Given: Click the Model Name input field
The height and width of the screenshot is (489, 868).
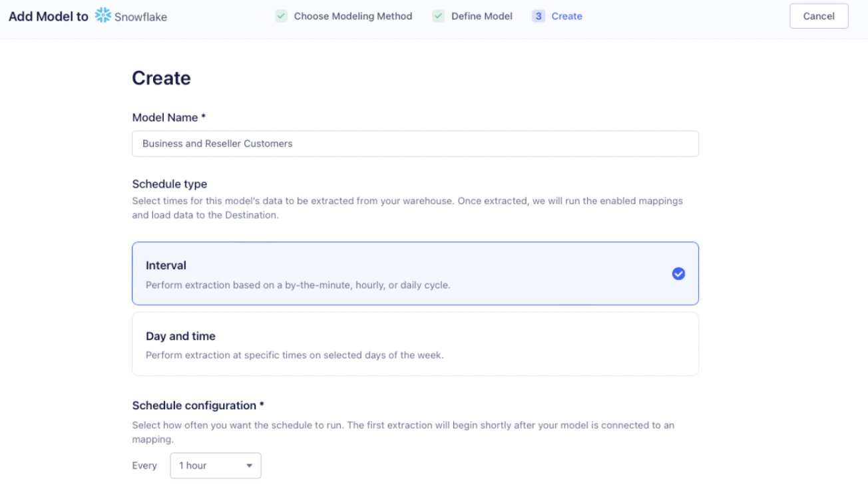Looking at the screenshot, I should tap(415, 144).
